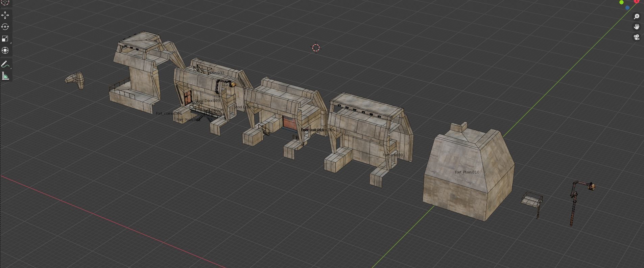Viewport: 644px width, 268px height.
Task: Select the Annotate pencil tool
Action: (x=5, y=64)
